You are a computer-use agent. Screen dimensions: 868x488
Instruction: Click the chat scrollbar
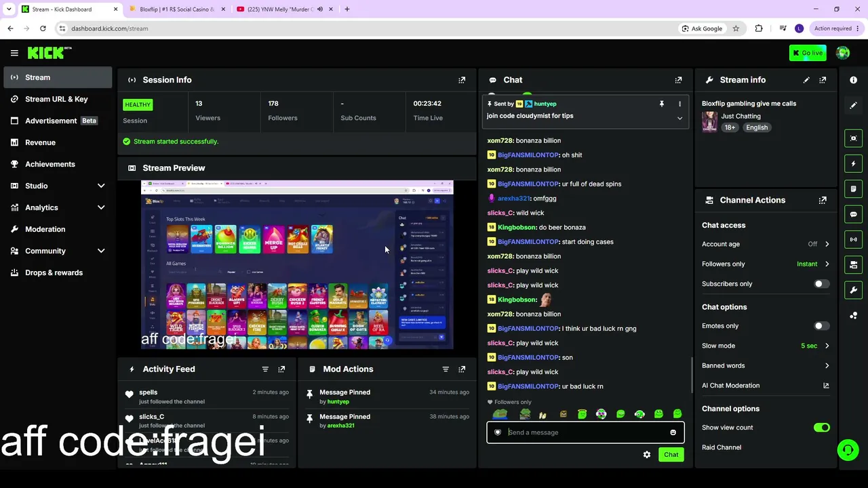(x=690, y=373)
